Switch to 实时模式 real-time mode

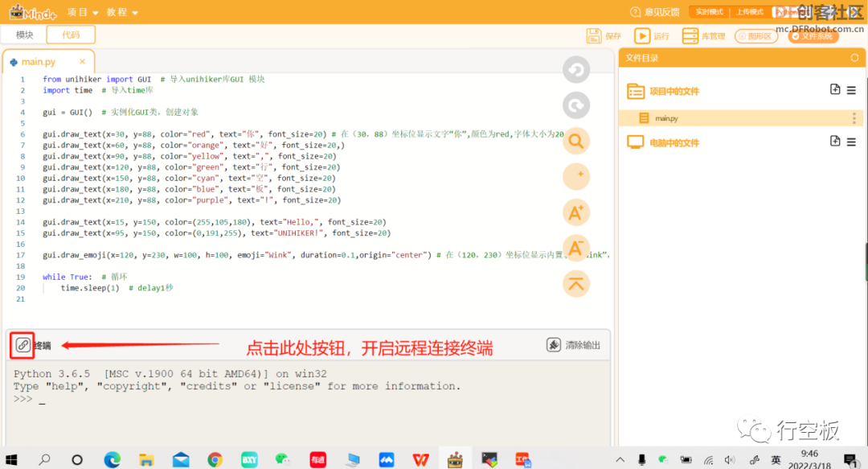point(709,11)
